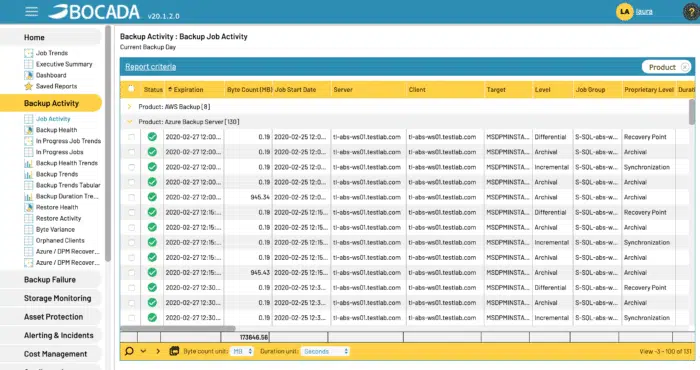Click the total byte count 173646.56
This screenshot has height=370, width=700.
coord(254,337)
